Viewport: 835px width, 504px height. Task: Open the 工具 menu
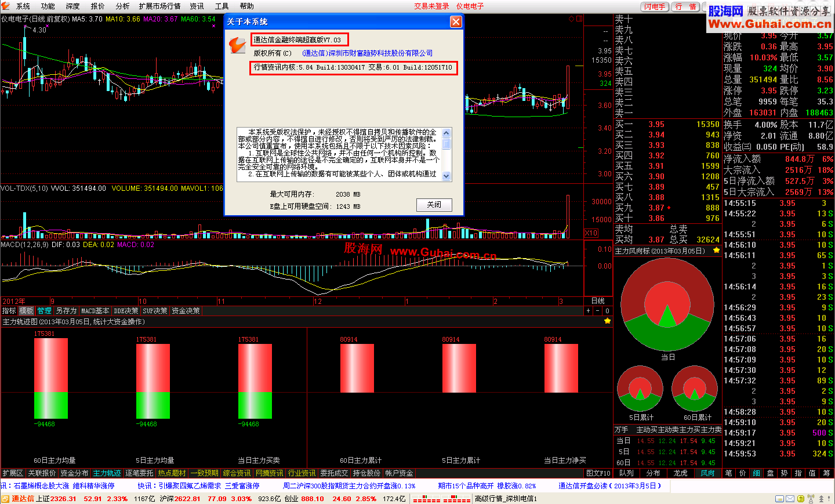(x=222, y=6)
